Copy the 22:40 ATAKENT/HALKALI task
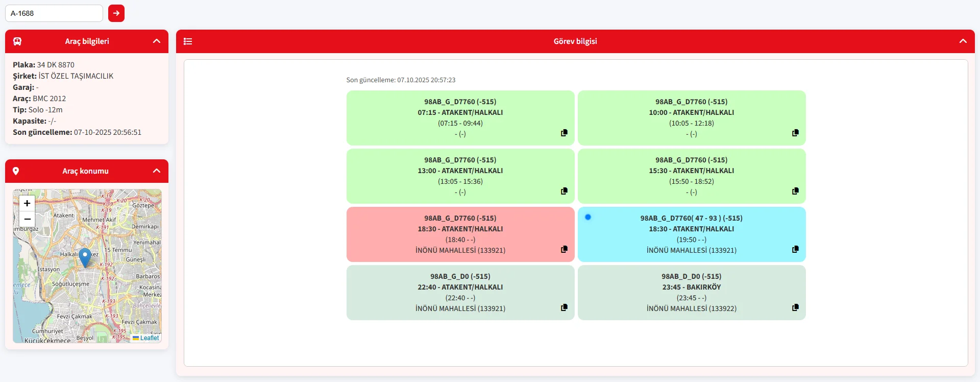This screenshot has width=980, height=382. 564,307
